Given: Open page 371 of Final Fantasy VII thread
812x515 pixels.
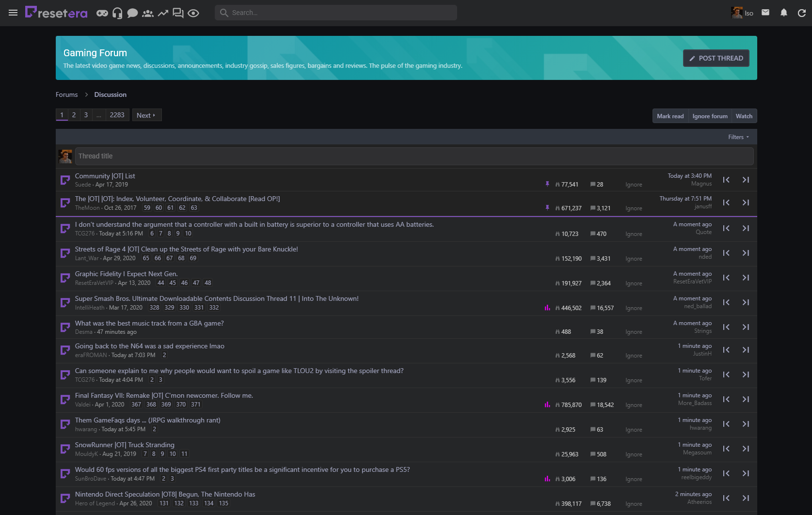Looking at the screenshot, I should click(196, 405).
